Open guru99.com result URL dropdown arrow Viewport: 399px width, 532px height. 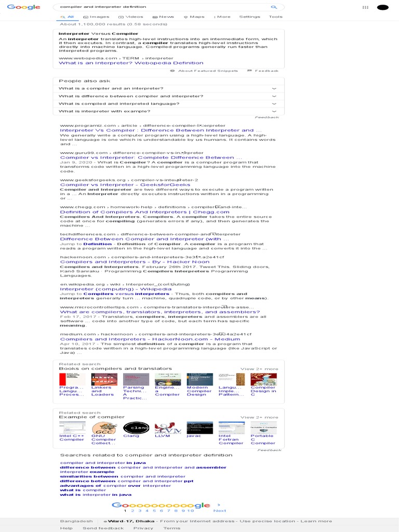coord(183,153)
